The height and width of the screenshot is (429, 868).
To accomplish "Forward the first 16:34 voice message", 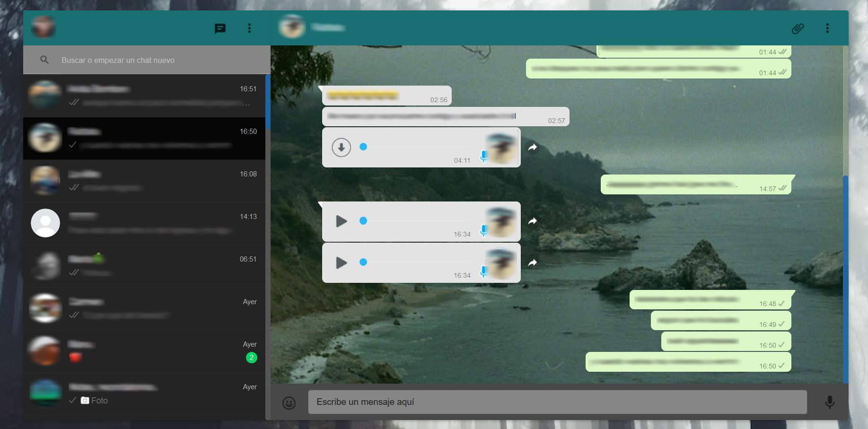I will click(533, 221).
